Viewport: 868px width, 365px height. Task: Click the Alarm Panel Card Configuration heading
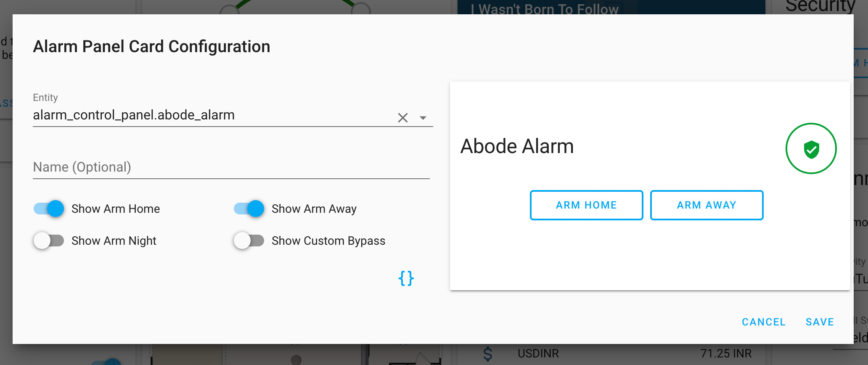[151, 47]
